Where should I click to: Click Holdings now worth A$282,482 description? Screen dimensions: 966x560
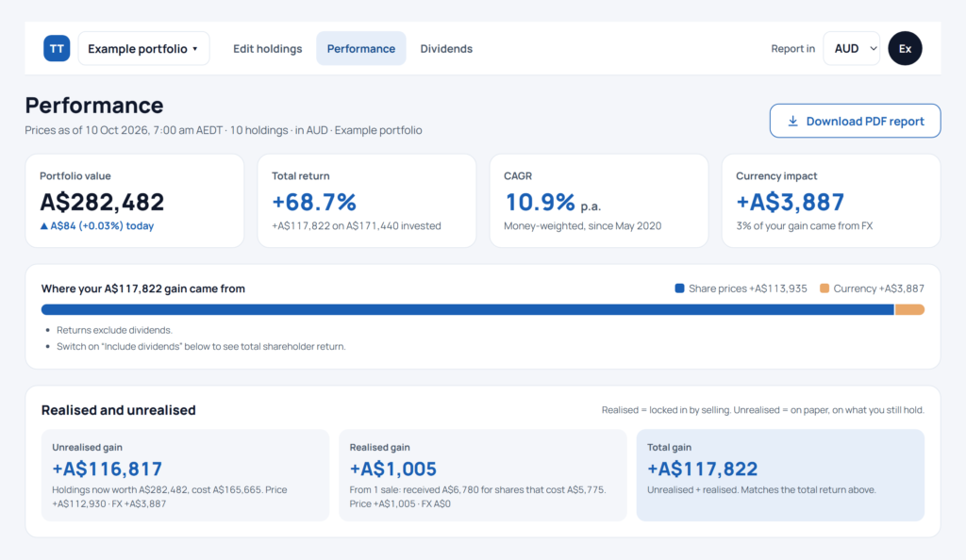tap(170, 497)
